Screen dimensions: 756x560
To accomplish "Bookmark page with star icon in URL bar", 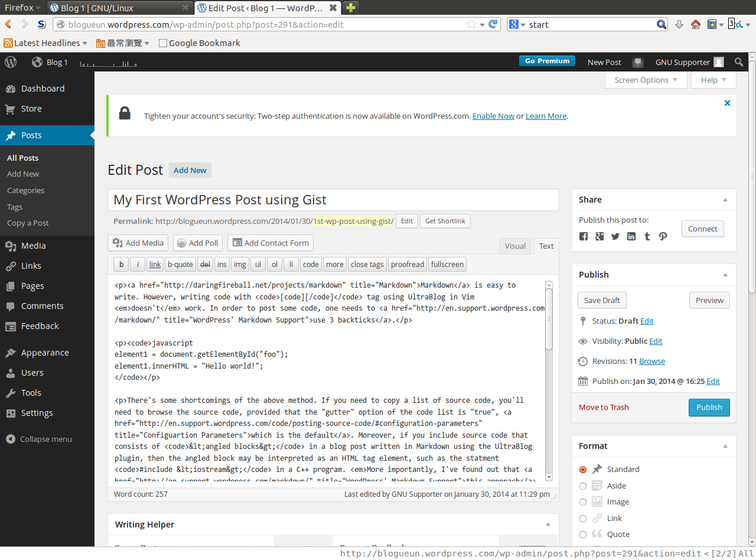I will 471,24.
